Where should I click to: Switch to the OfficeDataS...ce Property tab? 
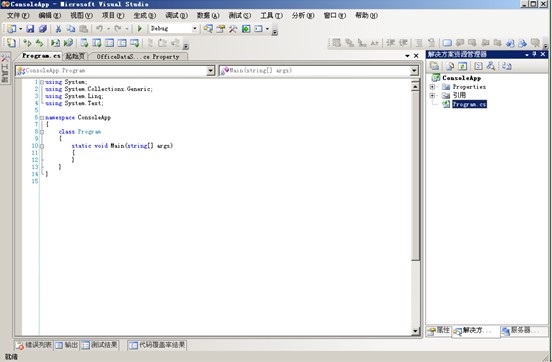click(138, 57)
